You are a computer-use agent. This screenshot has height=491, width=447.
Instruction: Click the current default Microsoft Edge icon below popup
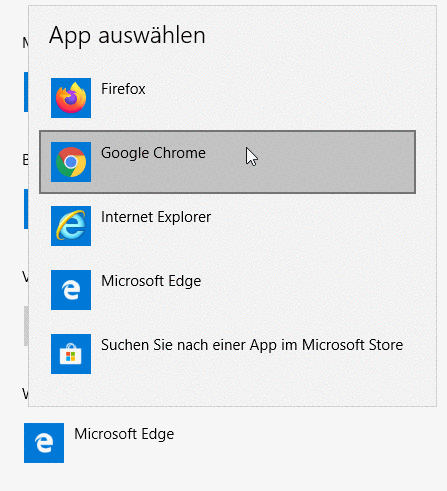pos(44,443)
